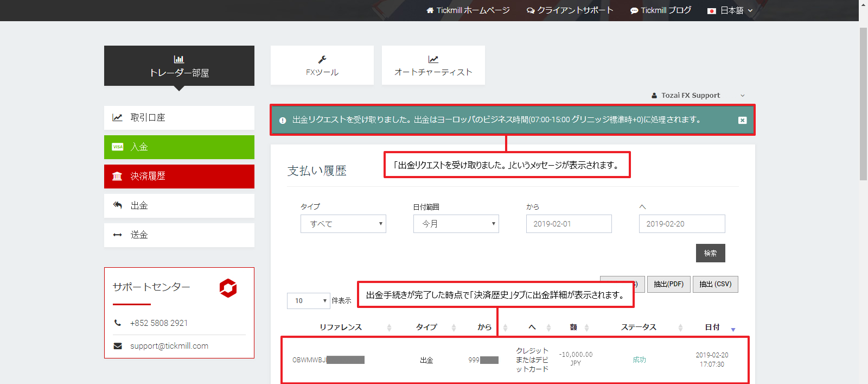Open the タイプ dropdown showing すべて
868x384 pixels.
click(343, 224)
